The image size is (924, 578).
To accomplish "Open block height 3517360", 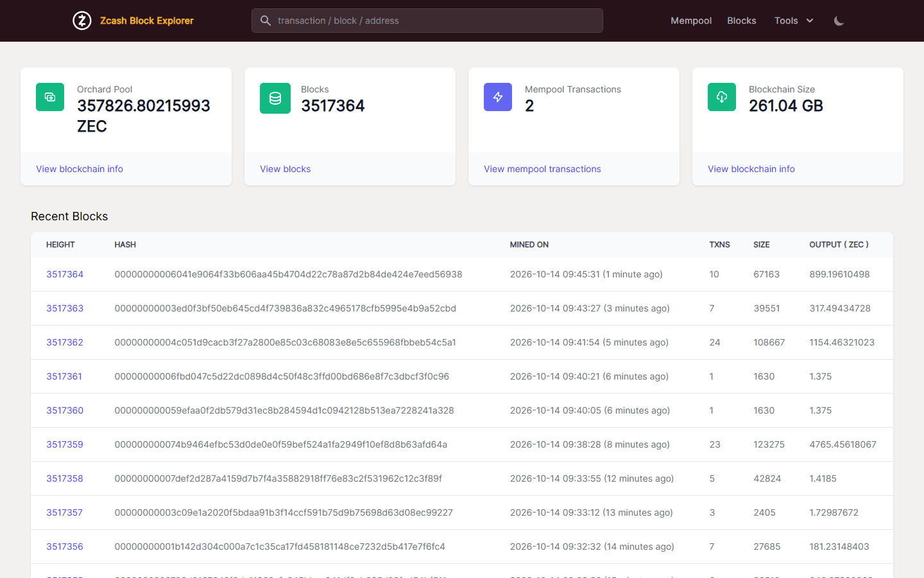I will (65, 410).
